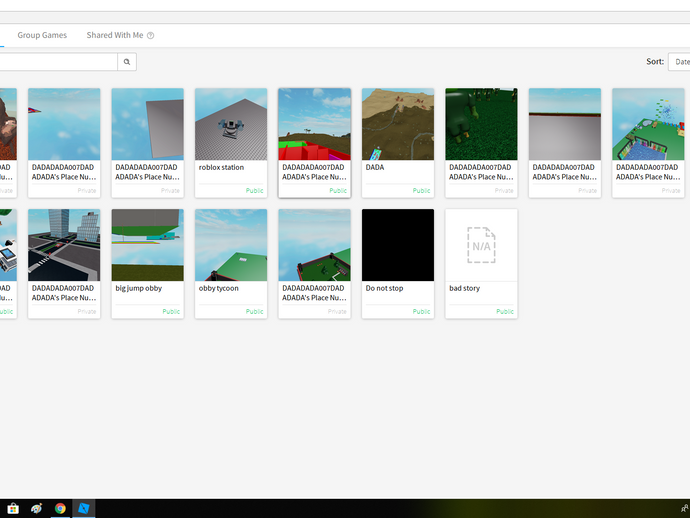Select the DADA title text
The image size is (690, 518).
pos(375,167)
